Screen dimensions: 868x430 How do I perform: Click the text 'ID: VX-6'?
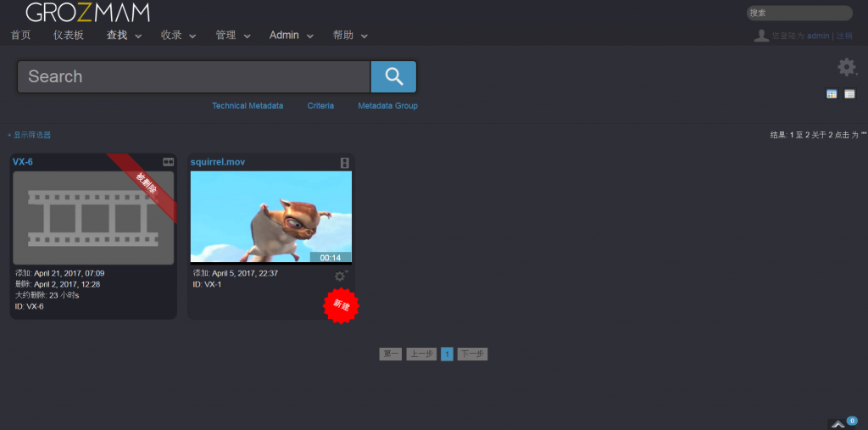(30, 306)
